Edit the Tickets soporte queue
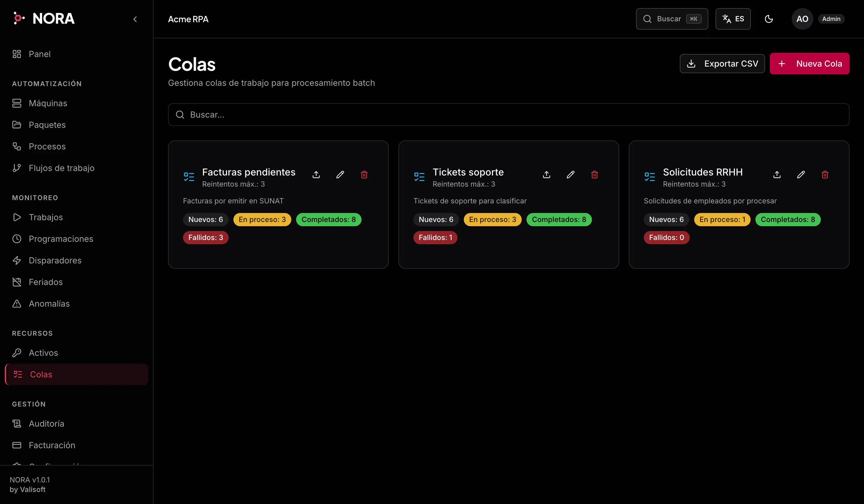 [x=571, y=175]
